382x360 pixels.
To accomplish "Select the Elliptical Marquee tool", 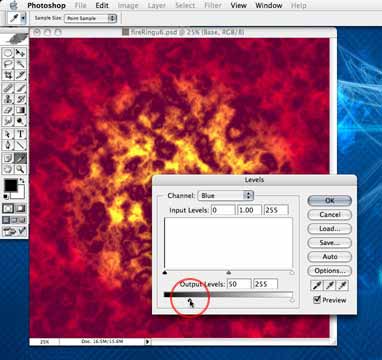I will click(8, 53).
